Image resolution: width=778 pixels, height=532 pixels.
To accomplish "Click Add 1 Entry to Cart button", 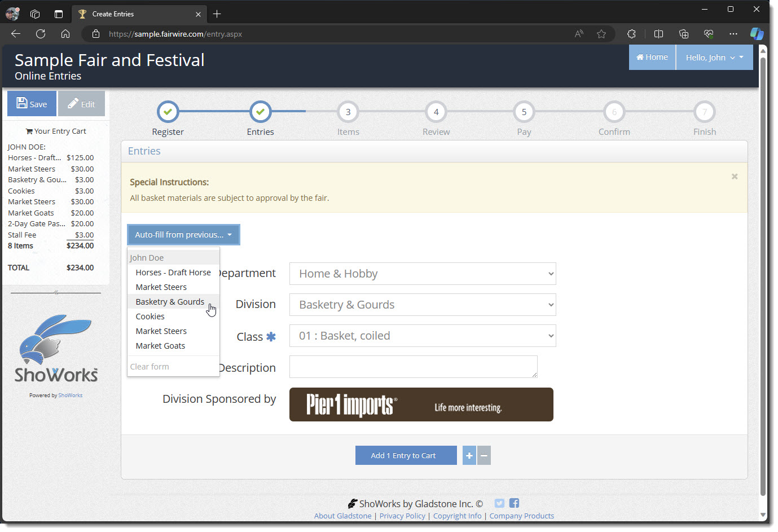I will 406,455.
